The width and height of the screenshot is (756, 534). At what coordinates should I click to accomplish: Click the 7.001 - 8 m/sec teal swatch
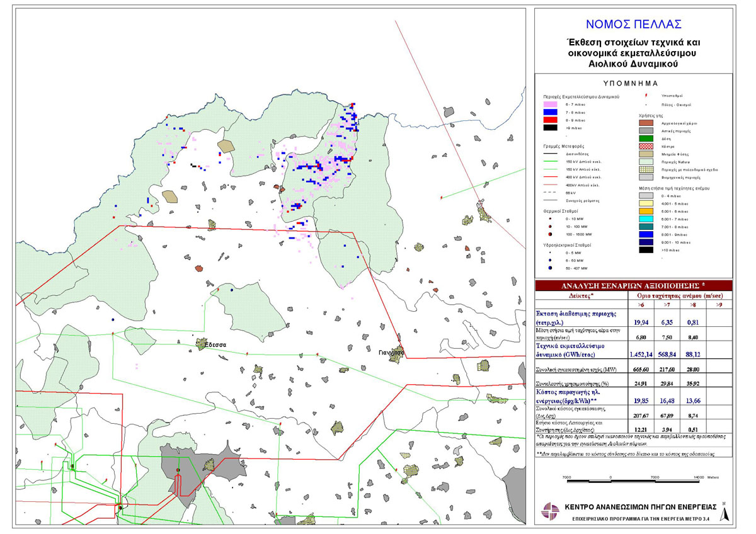coord(646,227)
